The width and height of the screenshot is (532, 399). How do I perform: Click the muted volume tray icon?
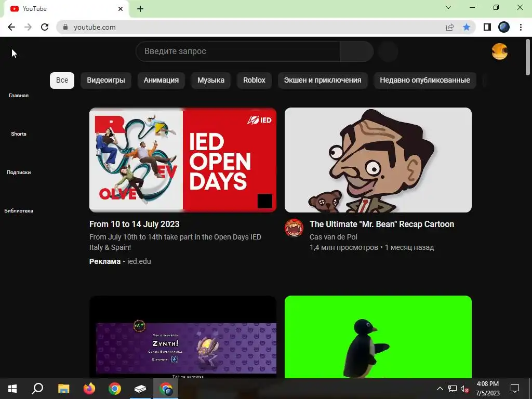coord(465,389)
